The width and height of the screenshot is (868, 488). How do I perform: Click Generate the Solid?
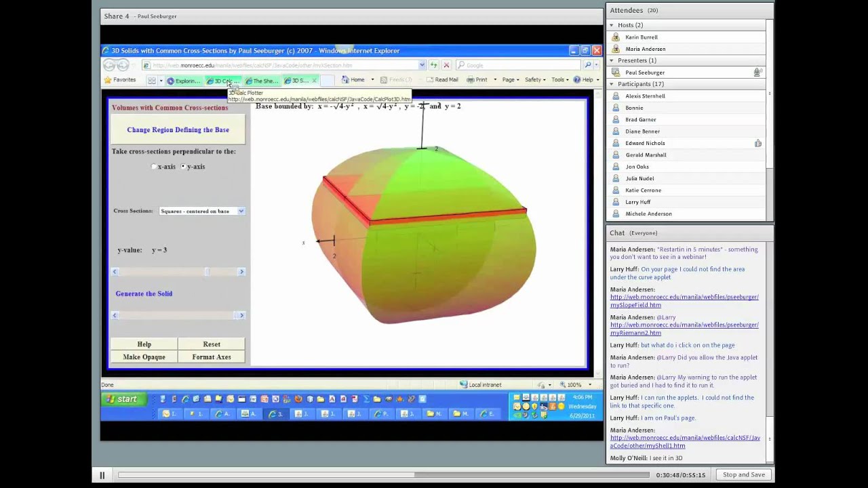pos(144,293)
